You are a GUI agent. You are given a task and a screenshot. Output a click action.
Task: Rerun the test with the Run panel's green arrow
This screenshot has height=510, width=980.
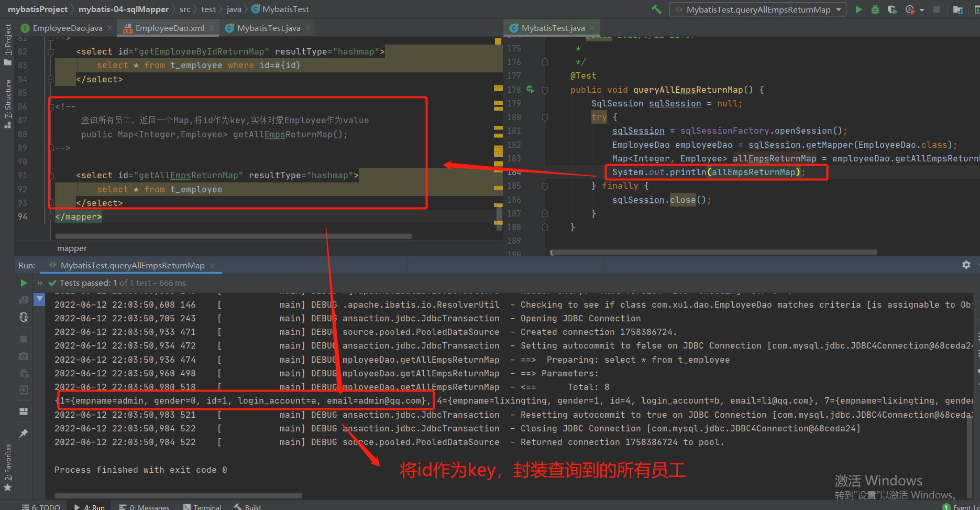[x=24, y=283]
